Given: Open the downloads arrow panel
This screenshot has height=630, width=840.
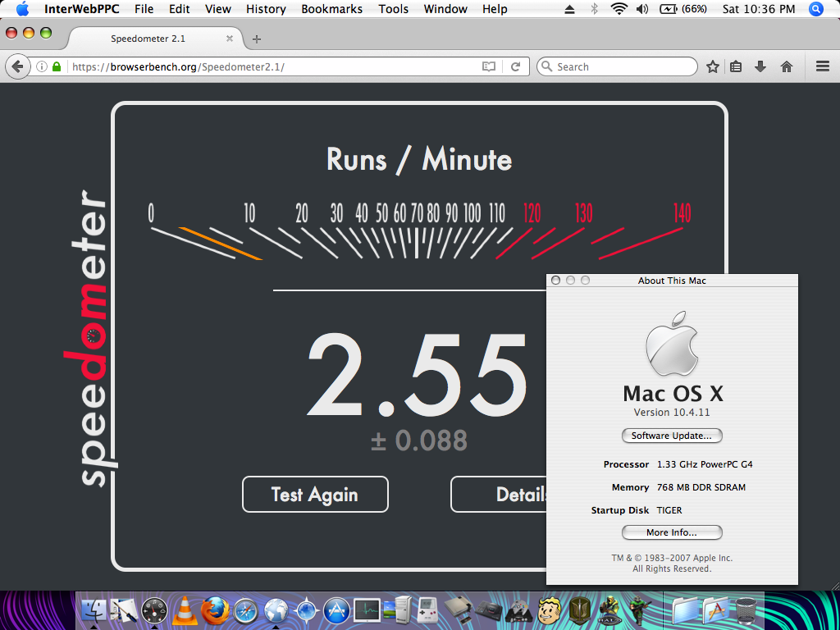Looking at the screenshot, I should coord(760,67).
